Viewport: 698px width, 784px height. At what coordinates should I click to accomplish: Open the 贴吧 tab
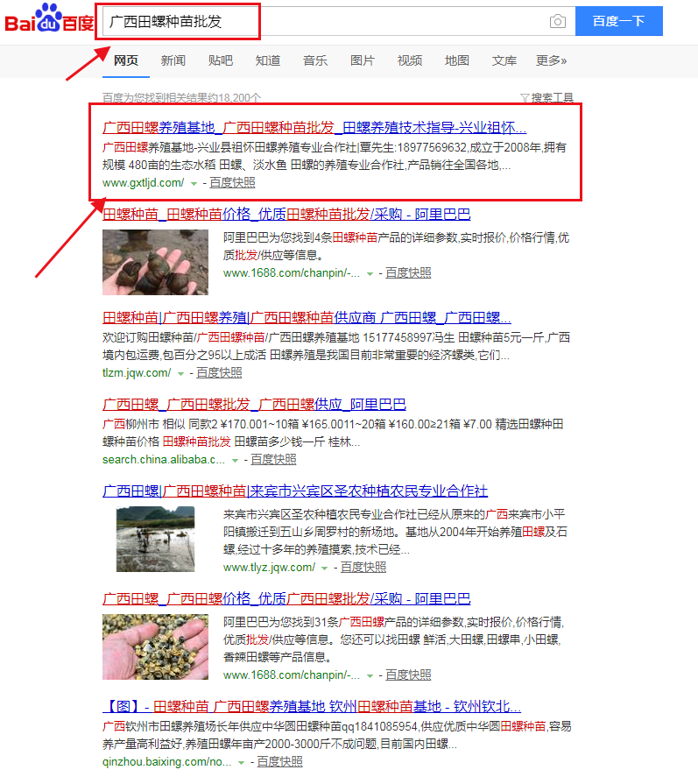pos(221,60)
